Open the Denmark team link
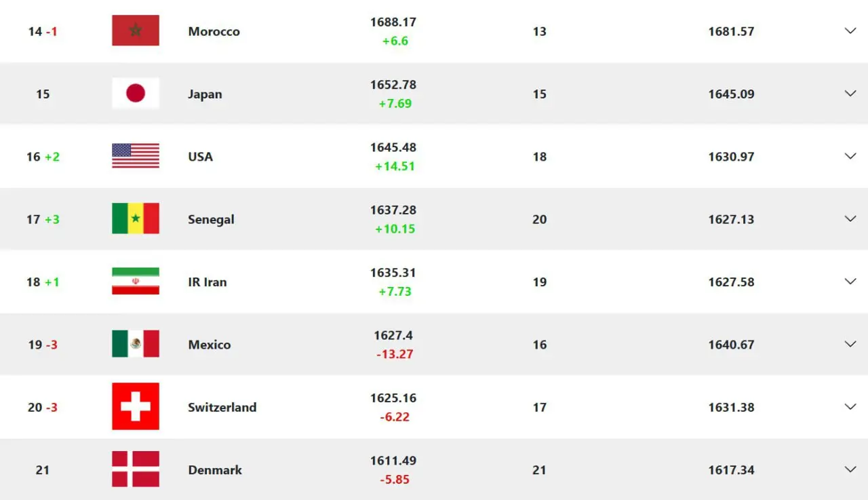868x500 pixels. coord(214,469)
